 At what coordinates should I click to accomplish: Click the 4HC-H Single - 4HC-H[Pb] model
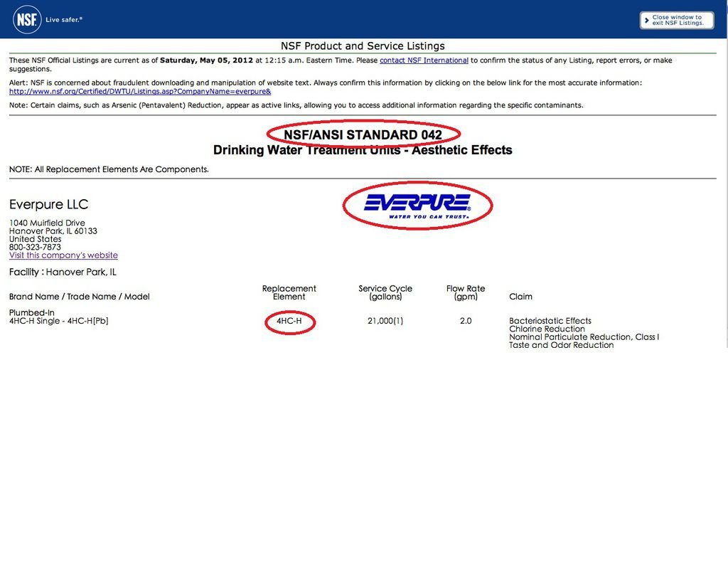(x=58, y=321)
